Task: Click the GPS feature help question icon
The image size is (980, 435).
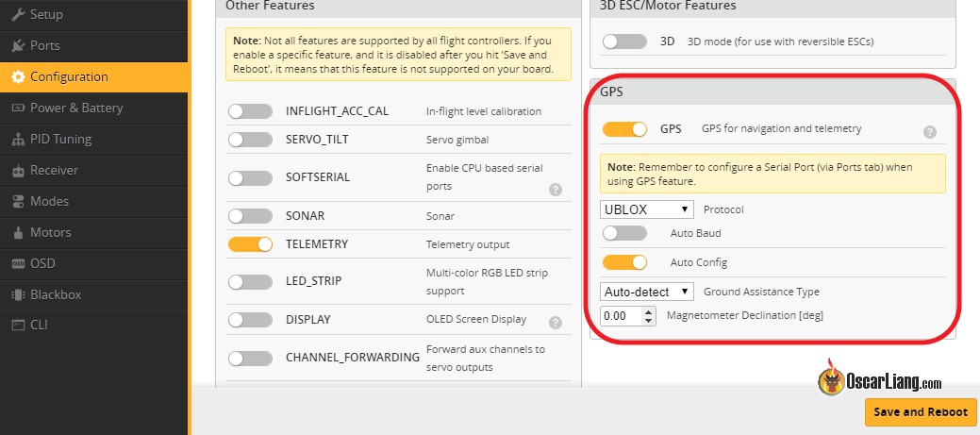Action: click(x=929, y=132)
